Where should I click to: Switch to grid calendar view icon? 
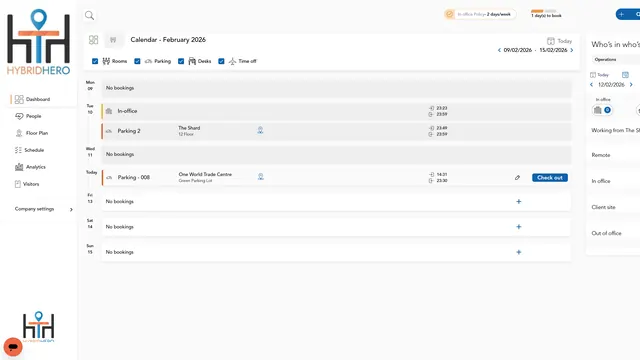click(93, 40)
